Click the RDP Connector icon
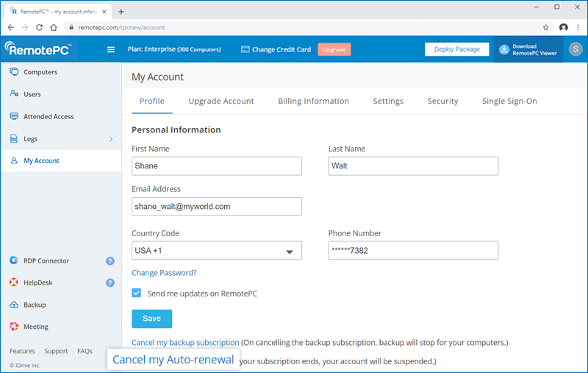Viewport: 588px width, 373px height. pyautogui.click(x=14, y=260)
